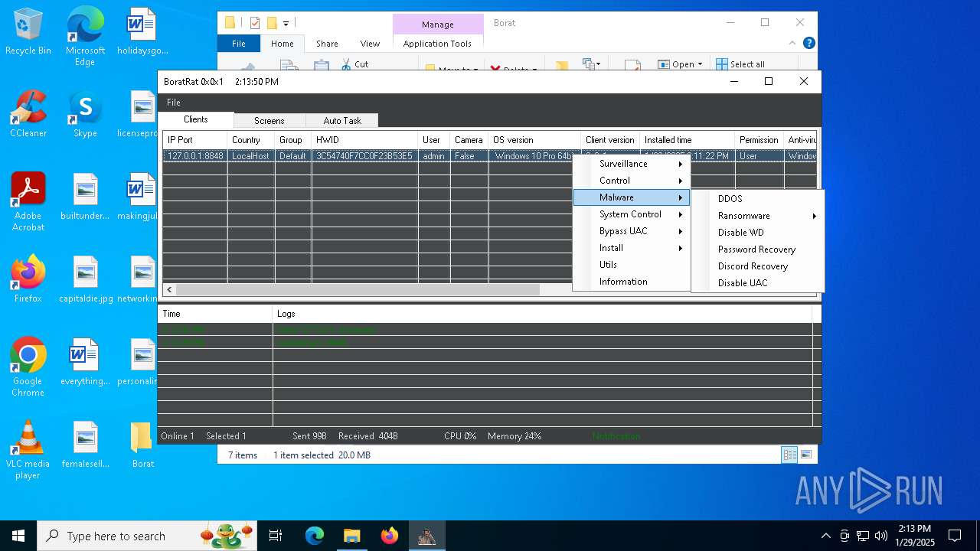Select Discord Recovery in the submenu
This screenshot has height=551, width=980.
758,266
